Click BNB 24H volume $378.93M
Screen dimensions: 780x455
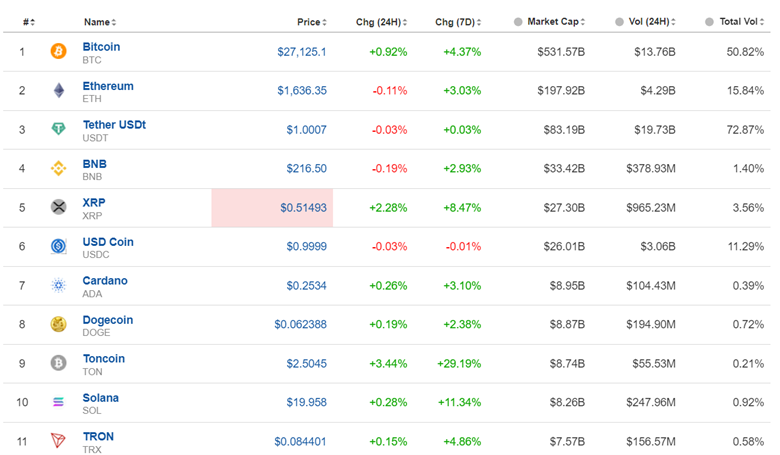pyautogui.click(x=651, y=169)
